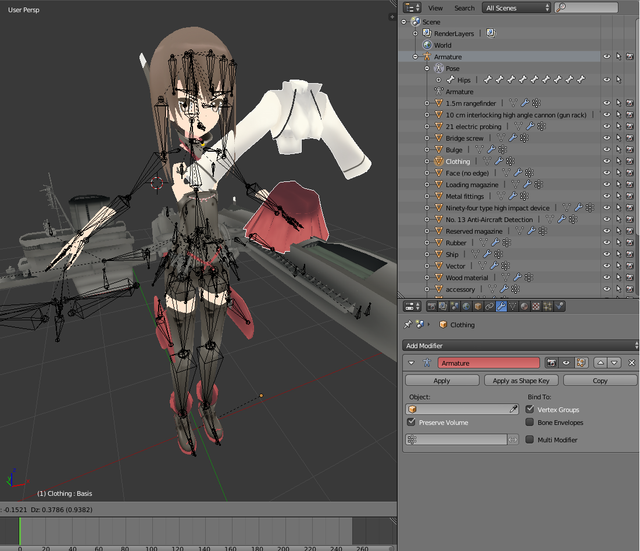Open the Scene properties tab

(454, 306)
